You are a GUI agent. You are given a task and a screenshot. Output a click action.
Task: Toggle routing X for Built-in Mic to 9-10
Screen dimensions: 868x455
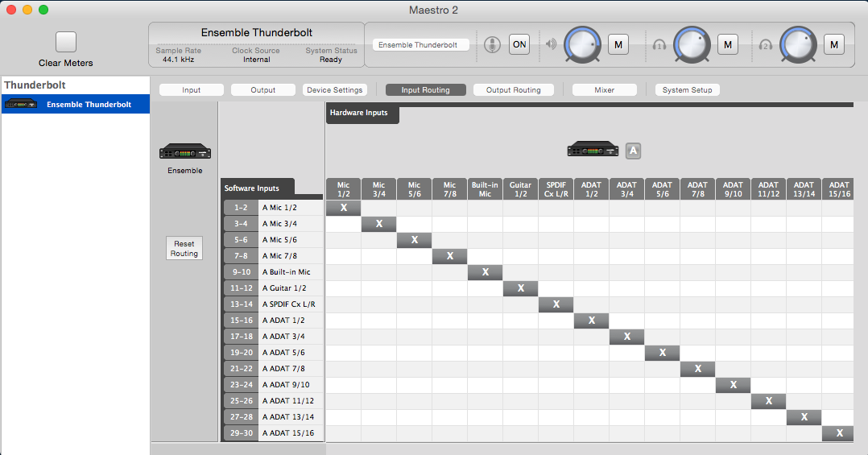tap(486, 271)
